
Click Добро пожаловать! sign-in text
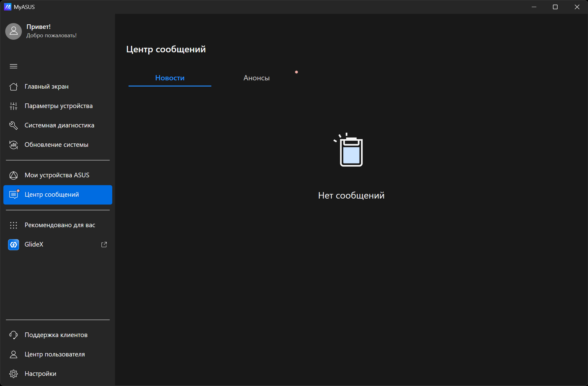pyautogui.click(x=51, y=35)
